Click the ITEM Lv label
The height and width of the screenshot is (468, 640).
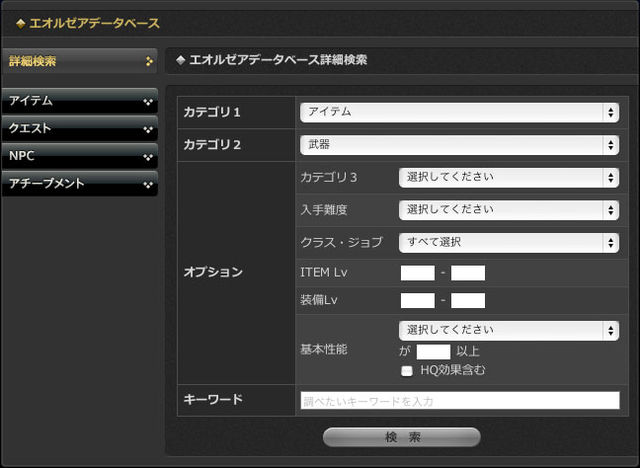tap(324, 273)
